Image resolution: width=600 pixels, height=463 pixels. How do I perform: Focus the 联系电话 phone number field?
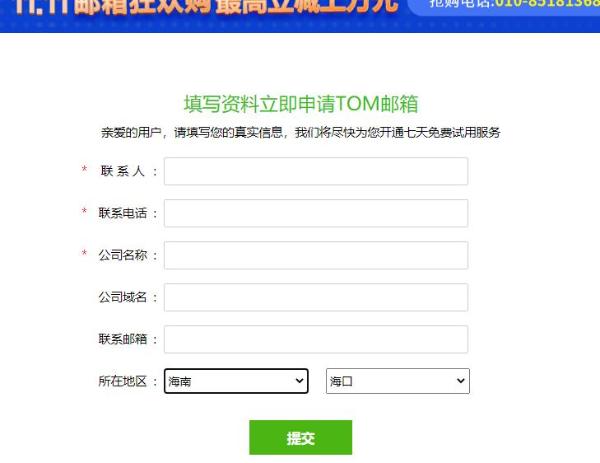point(316,213)
